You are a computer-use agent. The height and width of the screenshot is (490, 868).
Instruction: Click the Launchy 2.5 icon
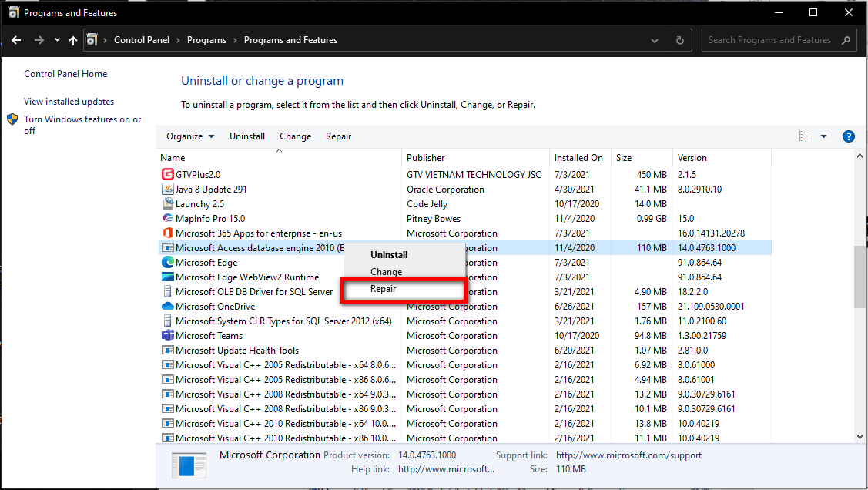(167, 203)
